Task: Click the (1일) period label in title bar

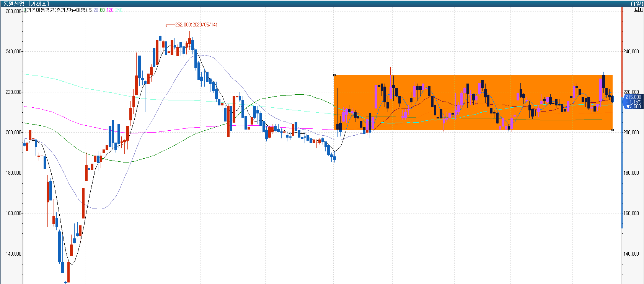Action: (637, 3)
